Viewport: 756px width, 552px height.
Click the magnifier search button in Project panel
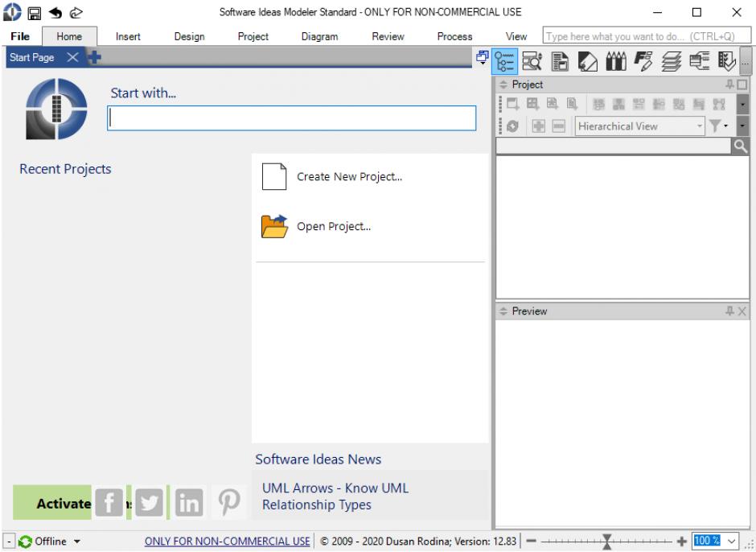point(741,146)
